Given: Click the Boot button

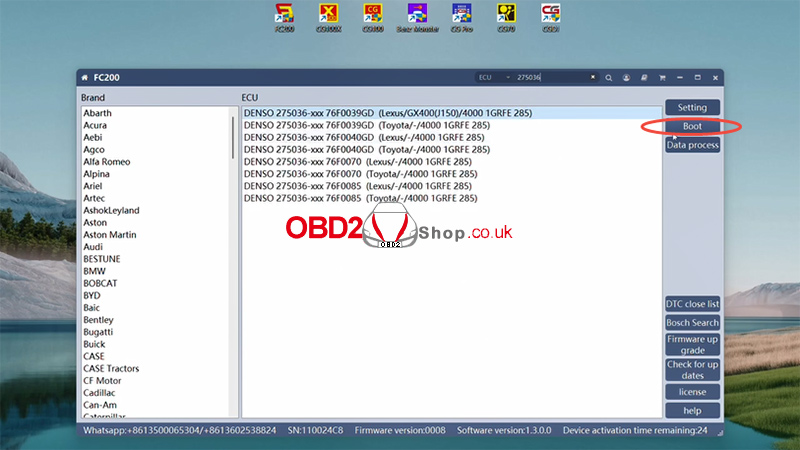Looking at the screenshot, I should coord(692,126).
